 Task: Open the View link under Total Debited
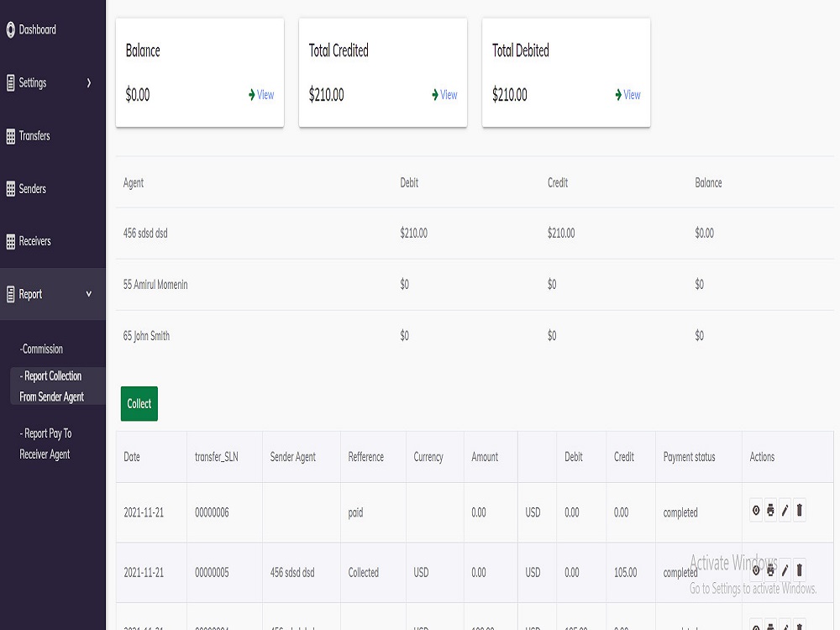click(x=633, y=95)
